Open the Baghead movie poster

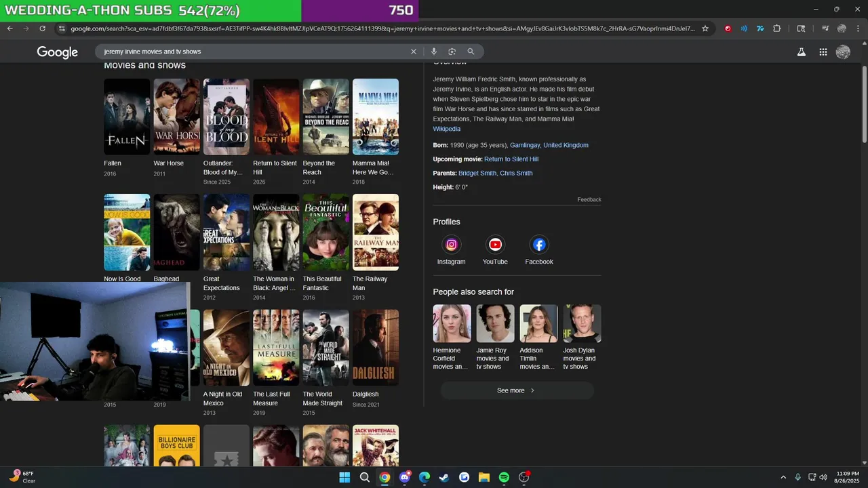tap(176, 232)
